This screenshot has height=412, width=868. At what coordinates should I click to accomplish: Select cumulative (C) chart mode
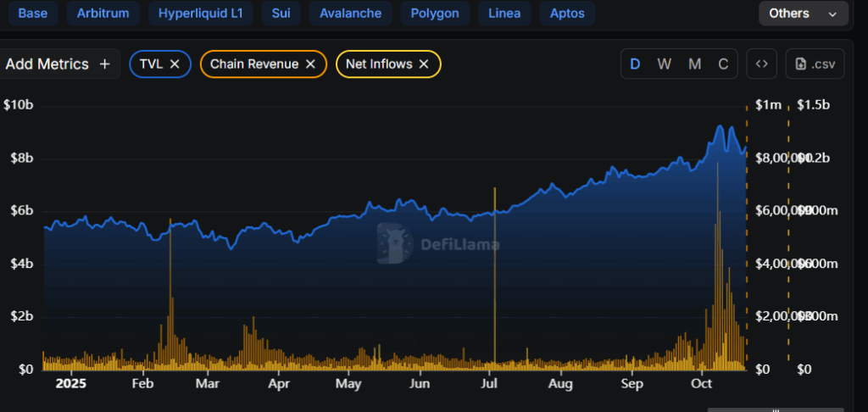coord(723,64)
